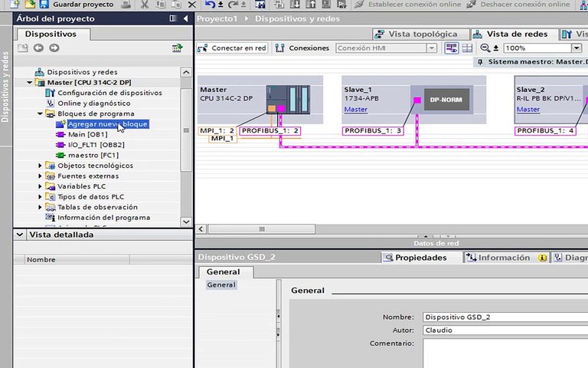Click the forward arrow in project tree
The width and height of the screenshot is (588, 368).
[x=54, y=48]
